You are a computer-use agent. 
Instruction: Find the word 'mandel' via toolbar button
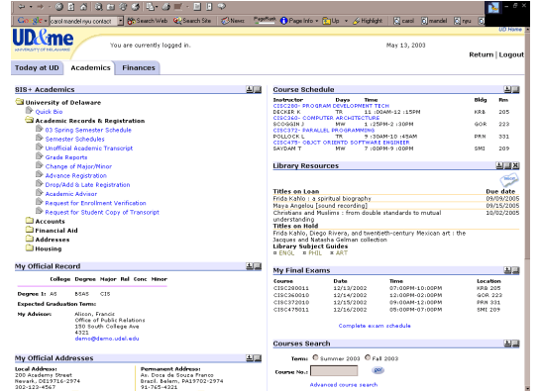click(434, 21)
